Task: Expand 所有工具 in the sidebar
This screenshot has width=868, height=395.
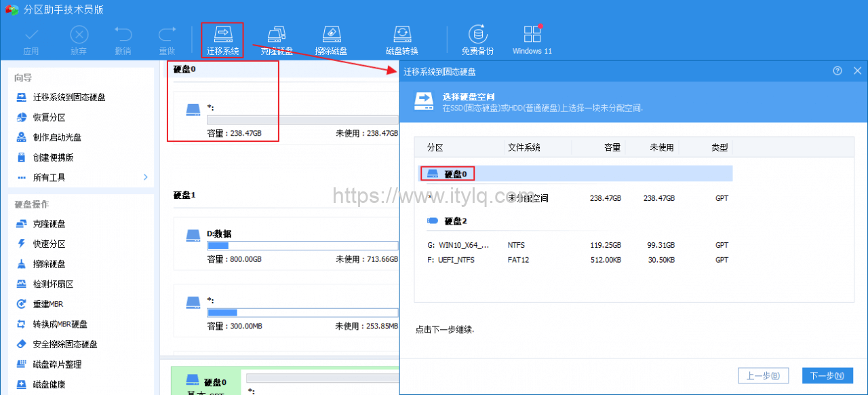Action: (49, 178)
